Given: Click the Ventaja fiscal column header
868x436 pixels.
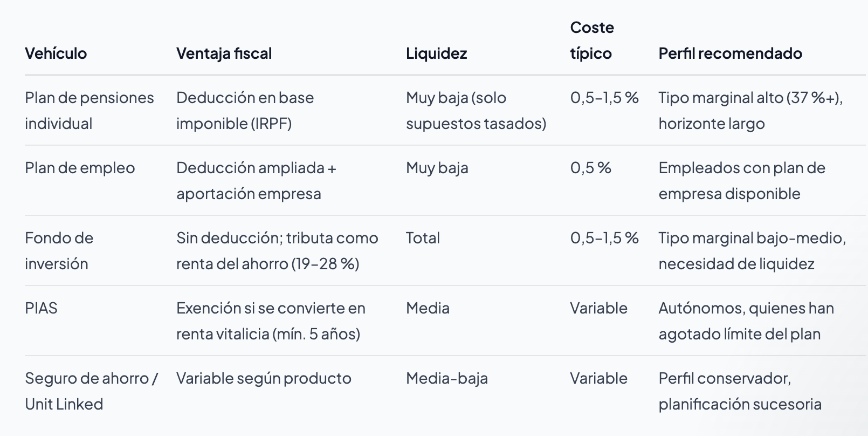Looking at the screenshot, I should [224, 53].
